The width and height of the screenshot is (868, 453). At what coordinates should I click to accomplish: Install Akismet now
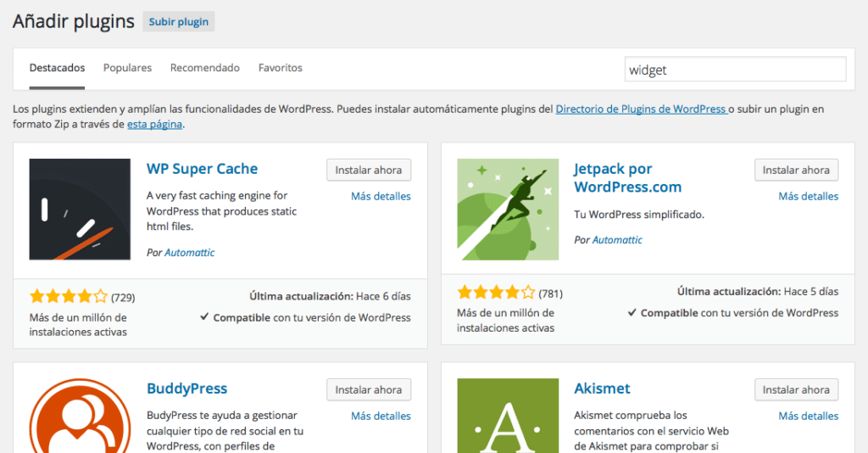click(x=796, y=390)
